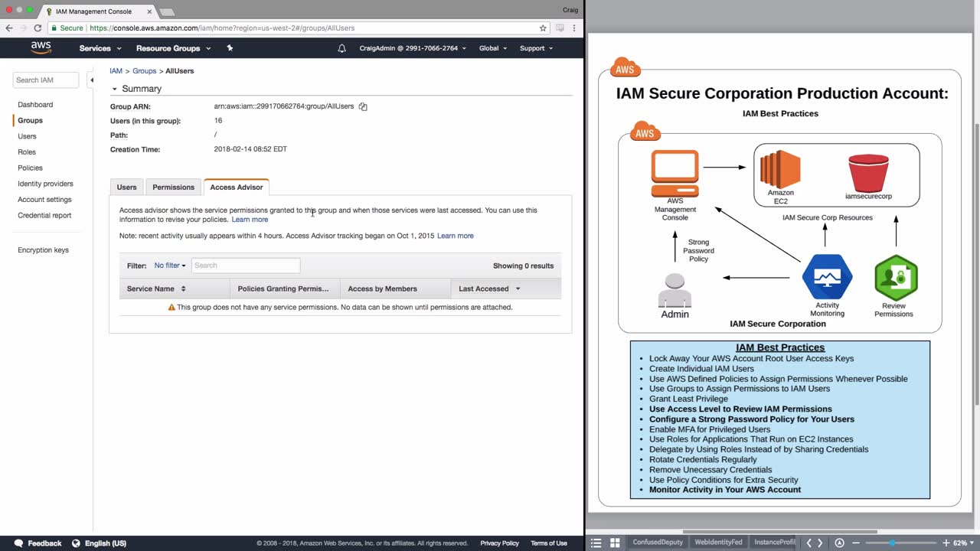The width and height of the screenshot is (980, 551).
Task: Select the Activity Monitoring diagram icon
Action: tap(827, 276)
